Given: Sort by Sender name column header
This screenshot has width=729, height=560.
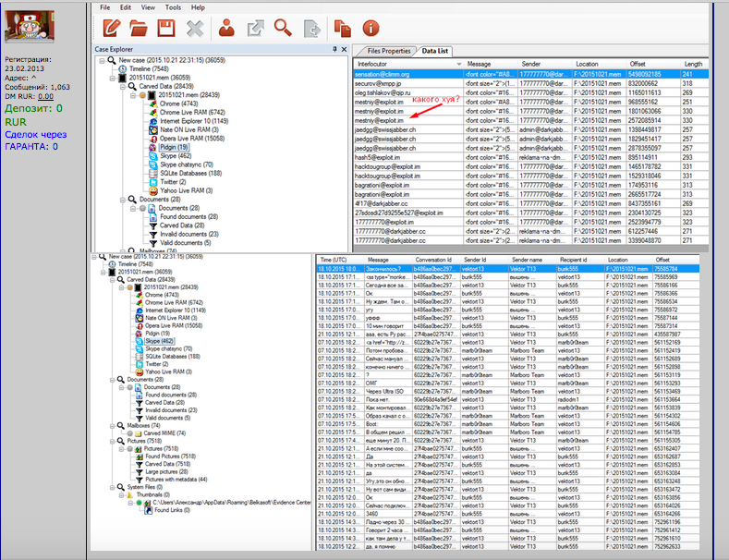Looking at the screenshot, I should (531, 260).
